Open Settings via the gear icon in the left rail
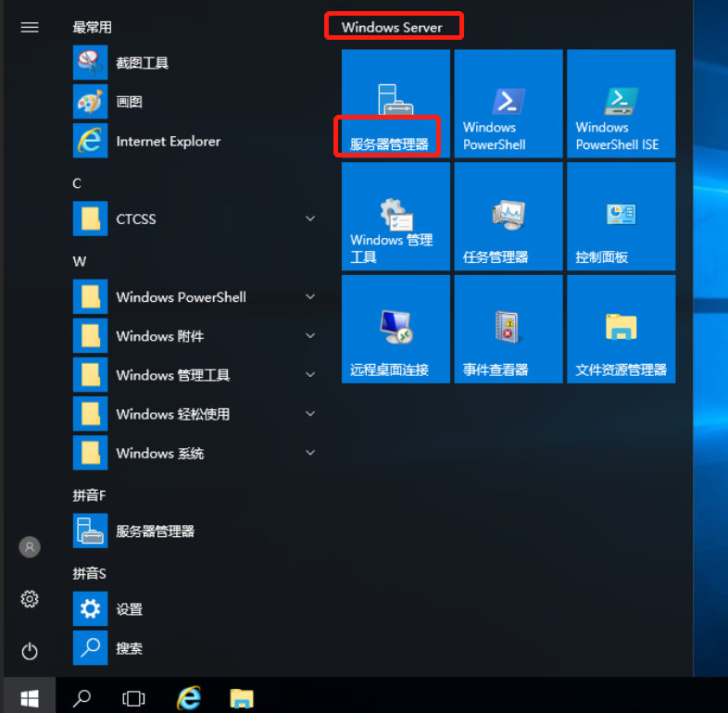The height and width of the screenshot is (713, 728). [x=30, y=599]
